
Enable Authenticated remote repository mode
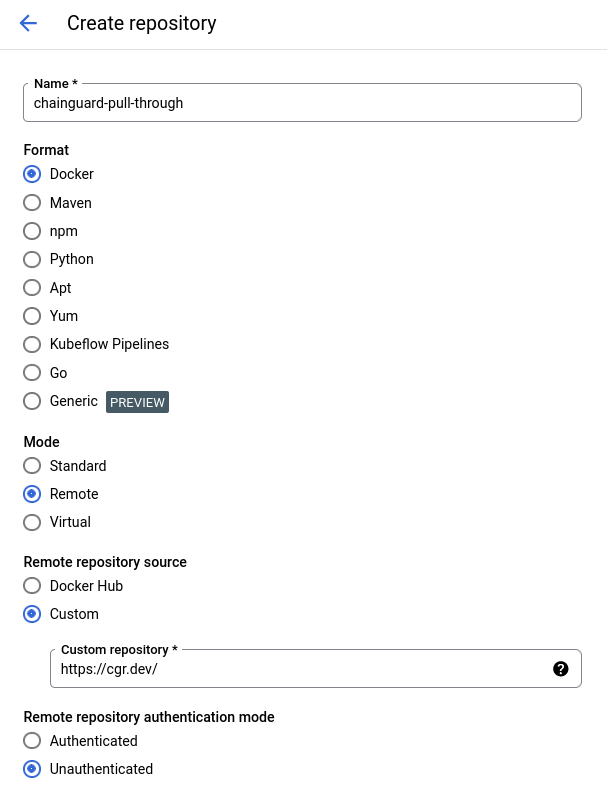pos(32,741)
